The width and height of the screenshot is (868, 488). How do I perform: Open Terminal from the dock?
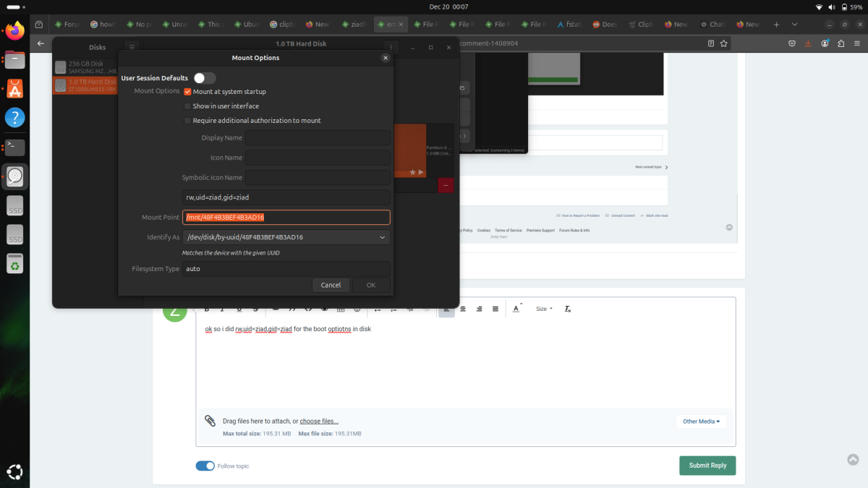[x=15, y=147]
